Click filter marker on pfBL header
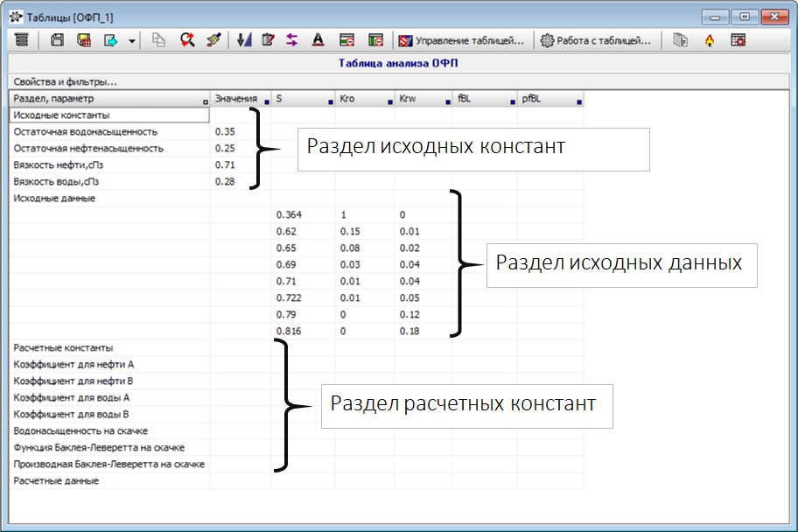798x532 pixels. pyautogui.click(x=579, y=102)
